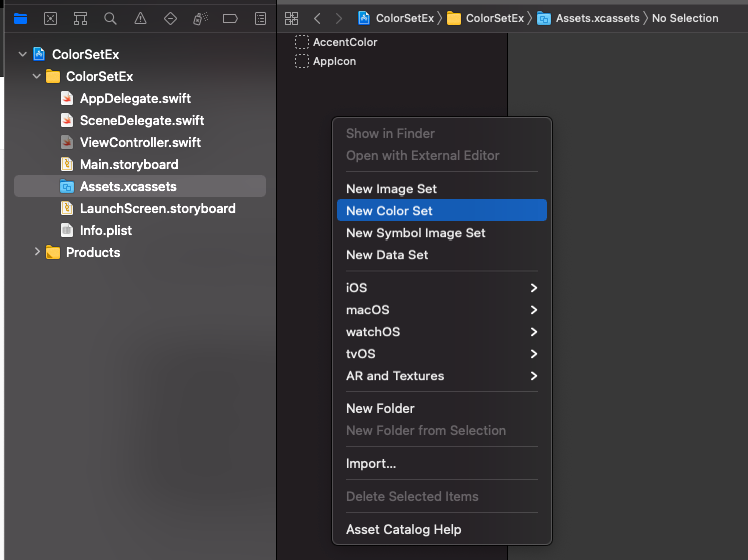
Task: Choose New Symbol Image Set
Action: pyautogui.click(x=442, y=232)
